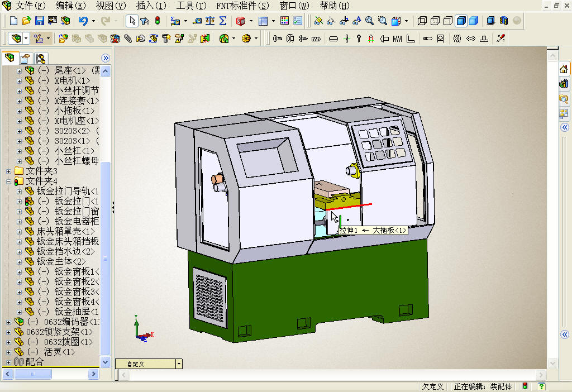Viewport: 572px width, 392px height.
Task: Switch to Wireframe display style
Action: pos(422,21)
